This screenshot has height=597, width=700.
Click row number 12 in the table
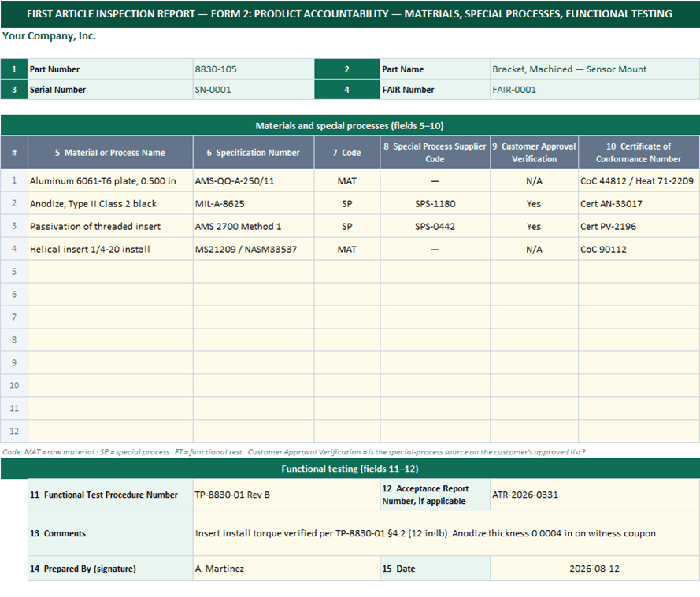point(14,432)
